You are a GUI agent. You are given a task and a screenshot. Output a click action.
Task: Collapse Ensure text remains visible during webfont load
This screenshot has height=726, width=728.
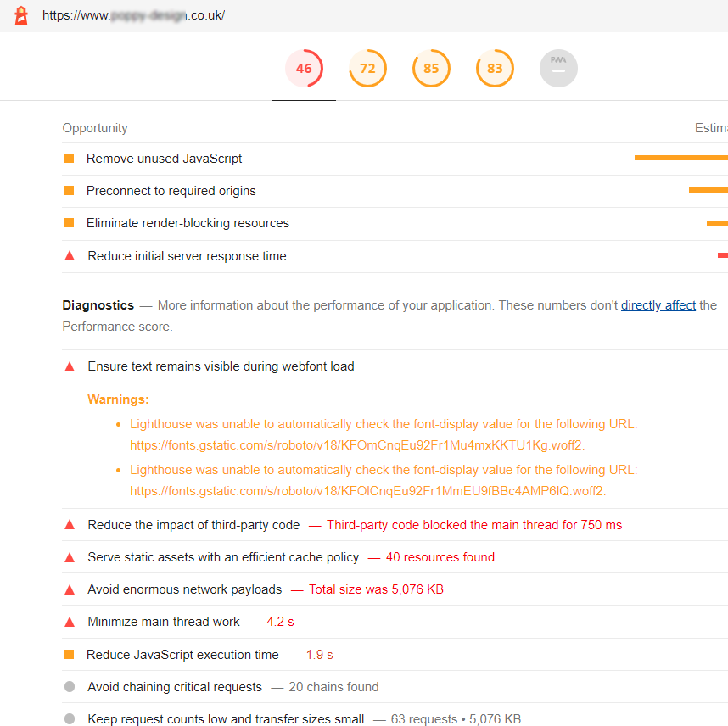[x=221, y=366]
